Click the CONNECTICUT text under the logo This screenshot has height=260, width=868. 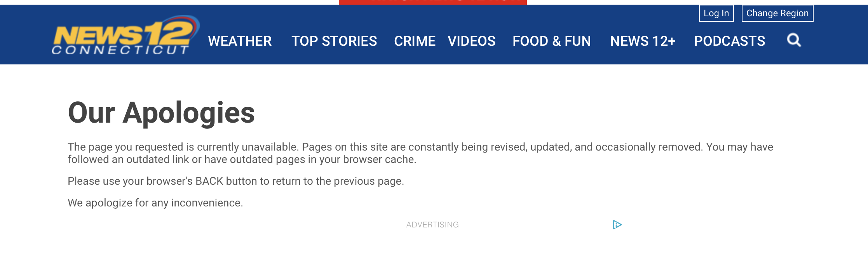pos(120,50)
